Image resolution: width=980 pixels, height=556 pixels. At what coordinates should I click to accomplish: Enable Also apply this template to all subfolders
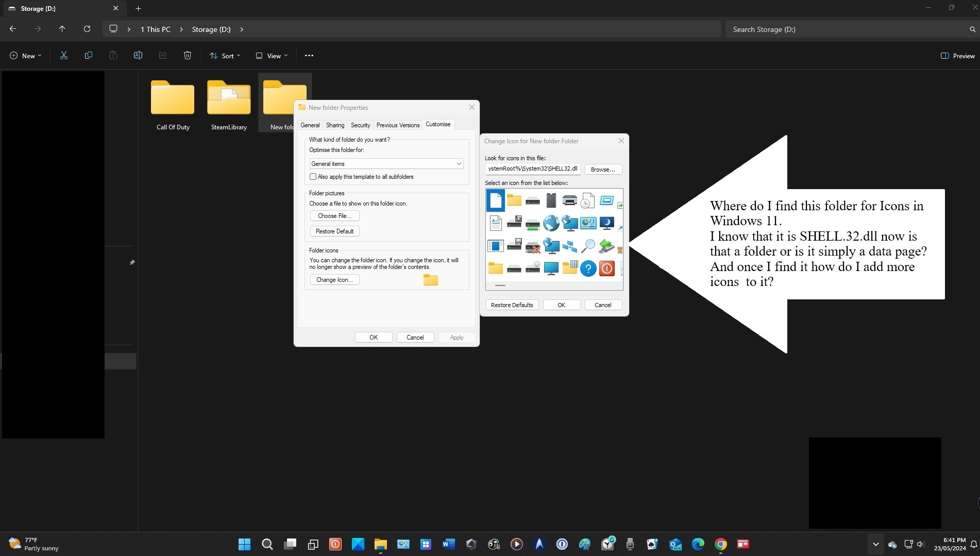313,177
